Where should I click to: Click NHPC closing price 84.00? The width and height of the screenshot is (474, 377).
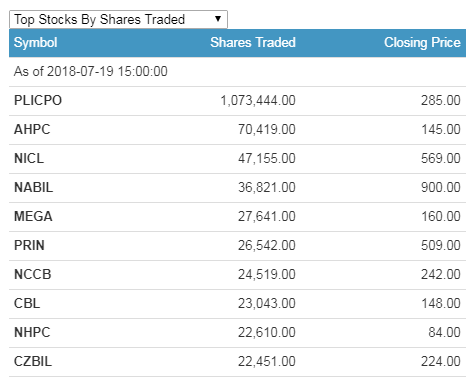tap(444, 332)
